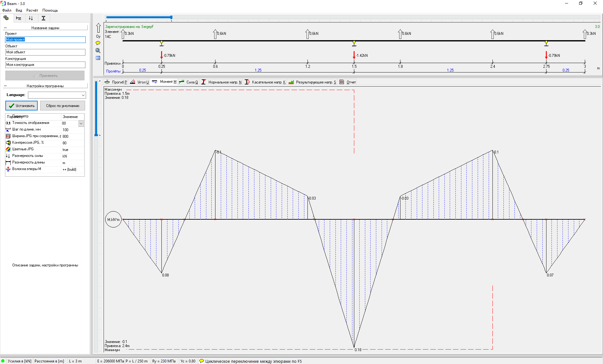Click the Размерность силы value kN

[x=65, y=156]
